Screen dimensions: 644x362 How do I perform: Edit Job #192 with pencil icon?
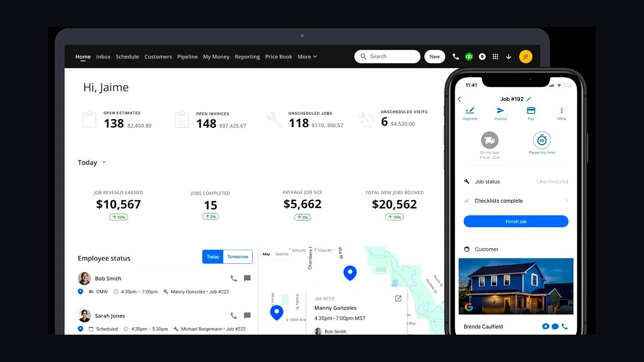click(x=529, y=99)
